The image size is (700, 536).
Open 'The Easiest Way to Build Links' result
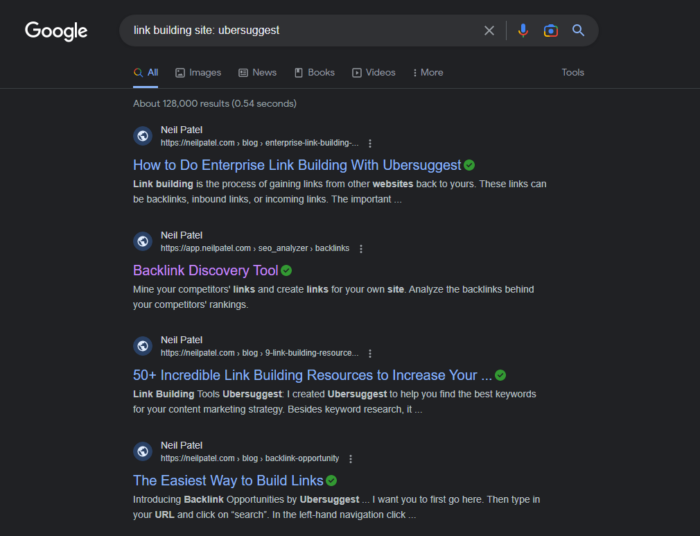pos(228,481)
